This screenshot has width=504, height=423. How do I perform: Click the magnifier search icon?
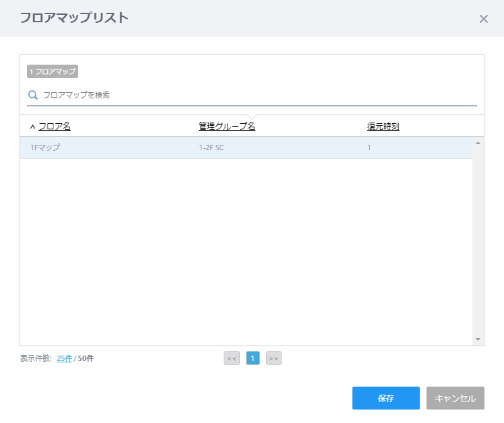[32, 95]
